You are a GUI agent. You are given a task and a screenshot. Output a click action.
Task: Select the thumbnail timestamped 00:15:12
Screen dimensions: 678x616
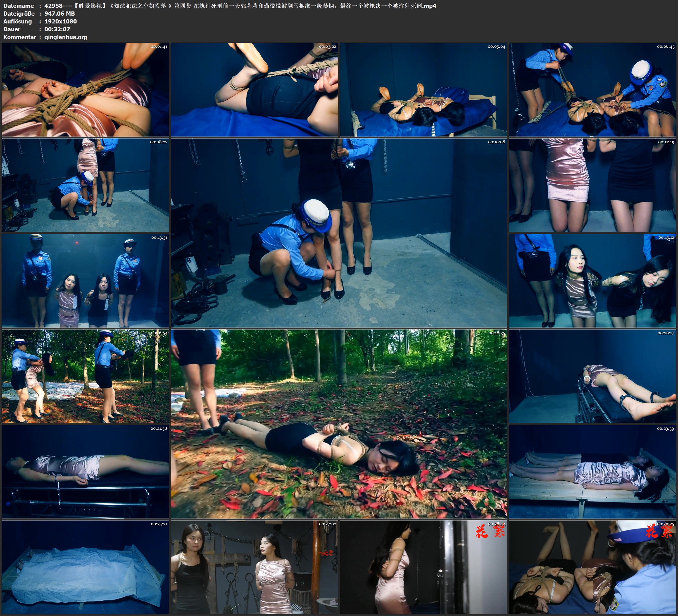tap(592, 280)
